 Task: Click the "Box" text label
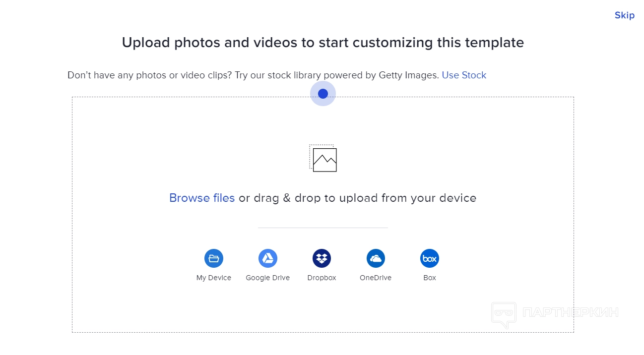[x=430, y=278]
